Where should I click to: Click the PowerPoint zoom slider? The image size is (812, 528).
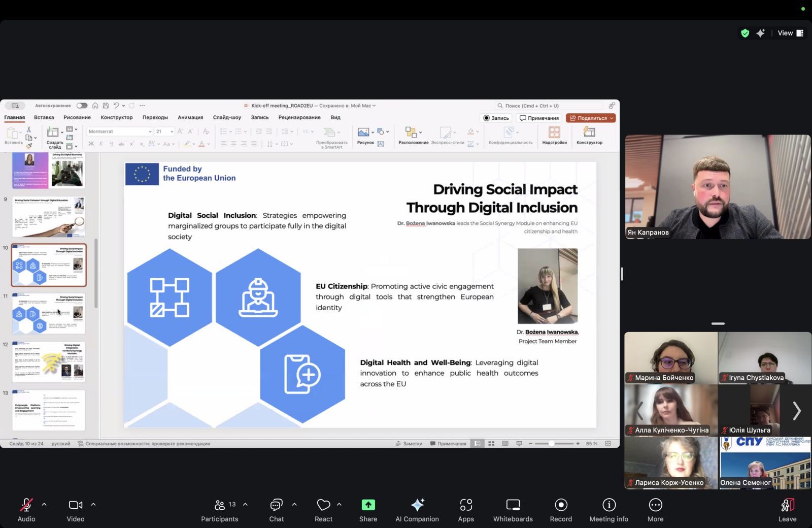pyautogui.click(x=552, y=444)
